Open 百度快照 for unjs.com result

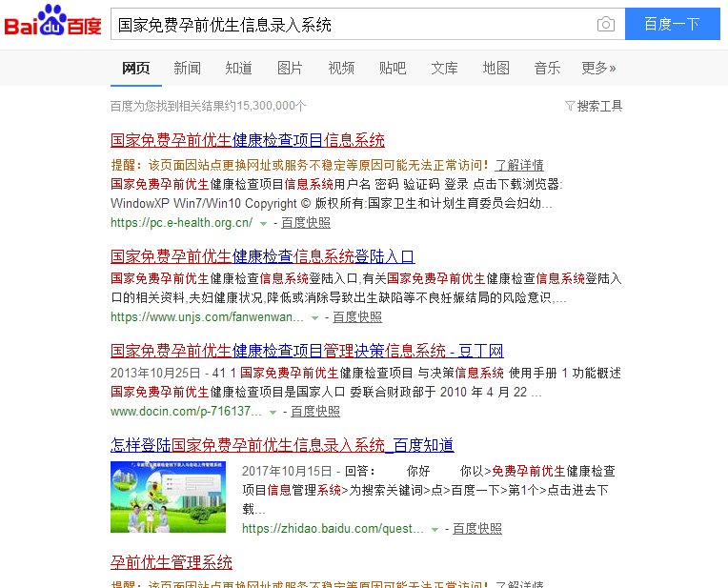pos(357,317)
